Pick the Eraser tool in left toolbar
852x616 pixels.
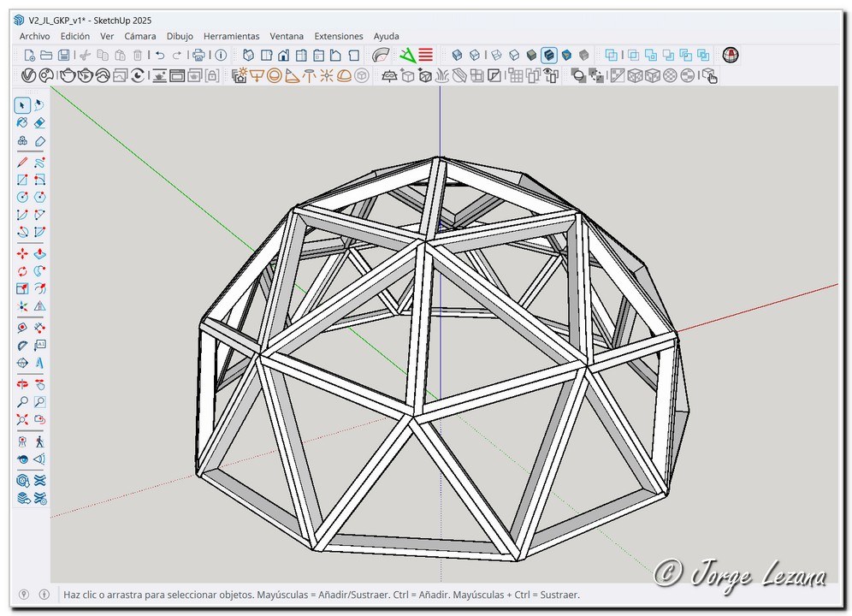tap(39, 123)
